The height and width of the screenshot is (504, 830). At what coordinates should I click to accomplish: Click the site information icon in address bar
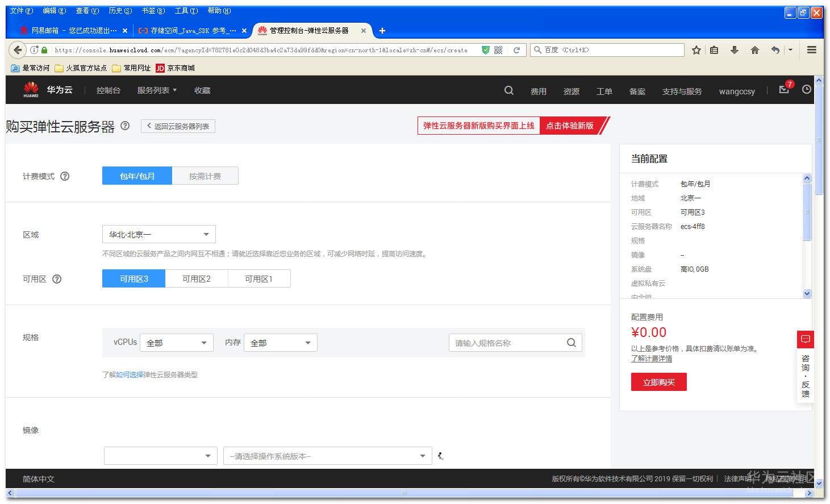(x=34, y=50)
